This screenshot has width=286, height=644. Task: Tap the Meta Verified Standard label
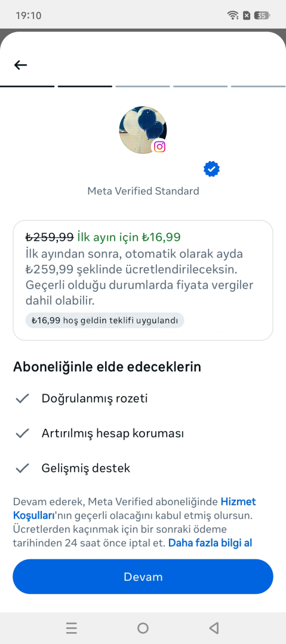coord(143,191)
